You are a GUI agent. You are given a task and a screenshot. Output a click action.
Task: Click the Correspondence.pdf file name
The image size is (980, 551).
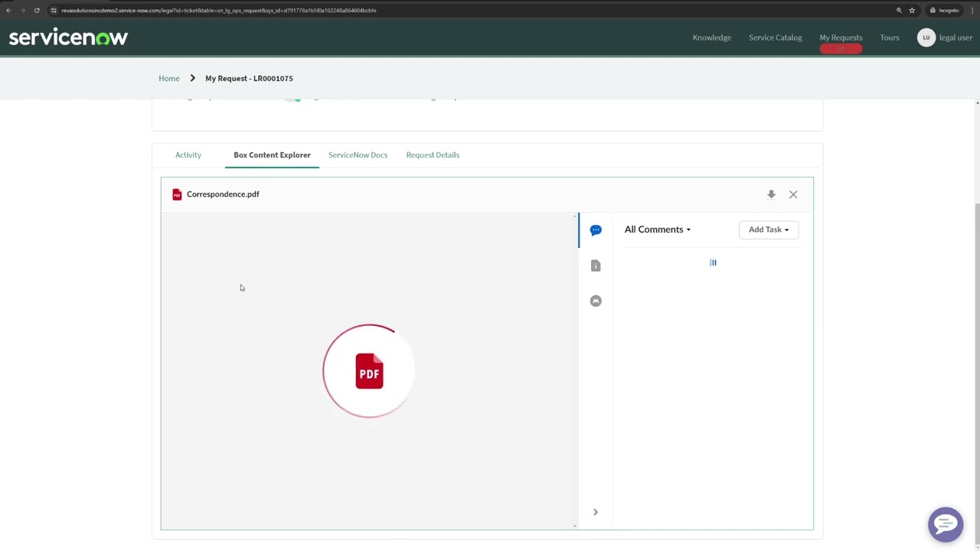(x=223, y=194)
